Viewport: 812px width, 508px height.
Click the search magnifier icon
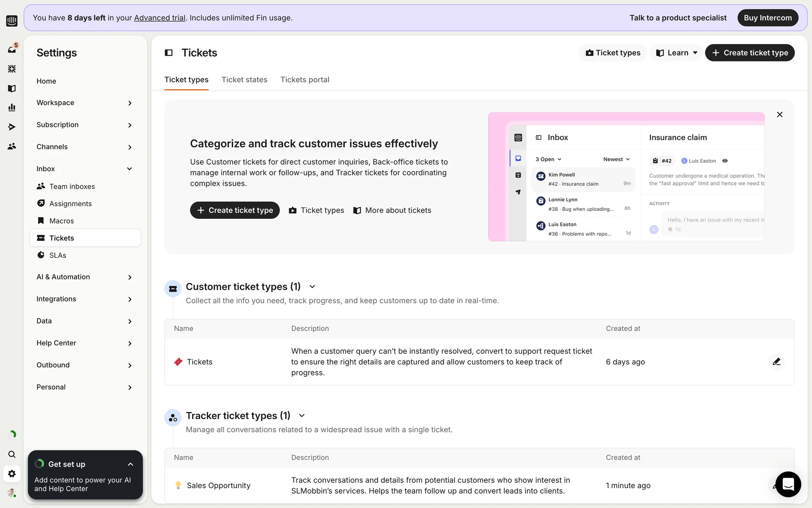pyautogui.click(x=12, y=454)
